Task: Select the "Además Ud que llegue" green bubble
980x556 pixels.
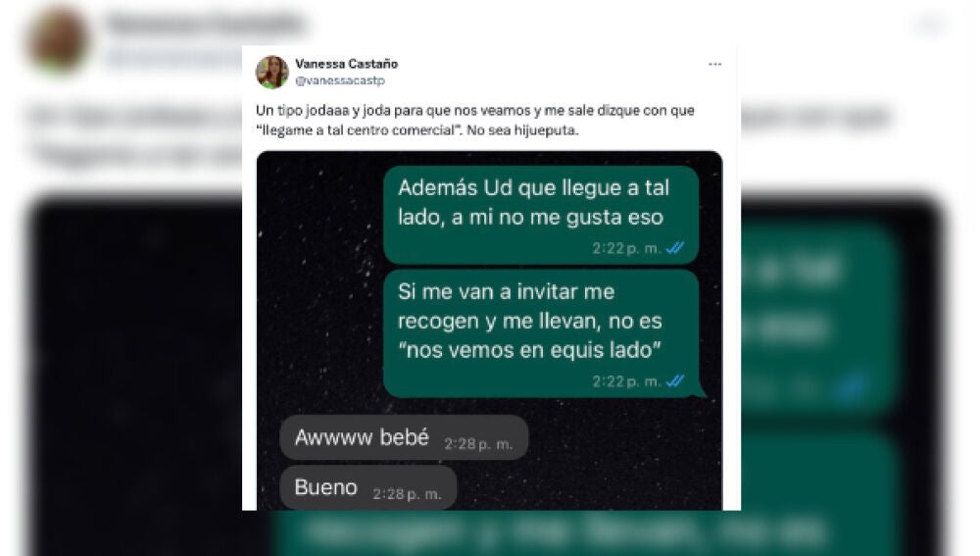Action: (x=541, y=215)
